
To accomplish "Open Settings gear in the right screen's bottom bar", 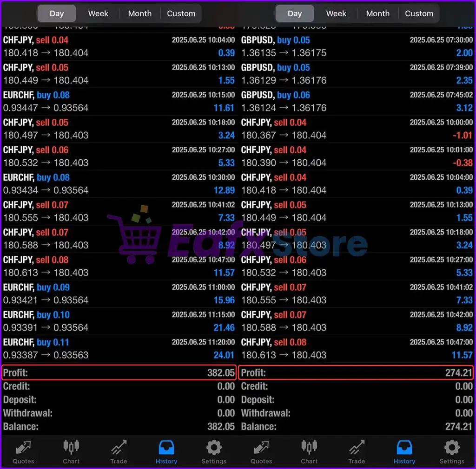I will click(452, 452).
